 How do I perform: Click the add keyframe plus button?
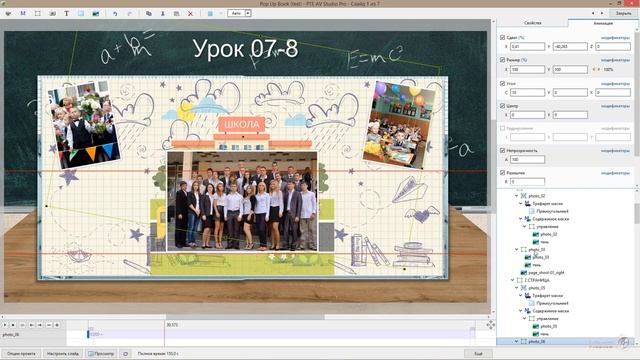(x=57, y=325)
